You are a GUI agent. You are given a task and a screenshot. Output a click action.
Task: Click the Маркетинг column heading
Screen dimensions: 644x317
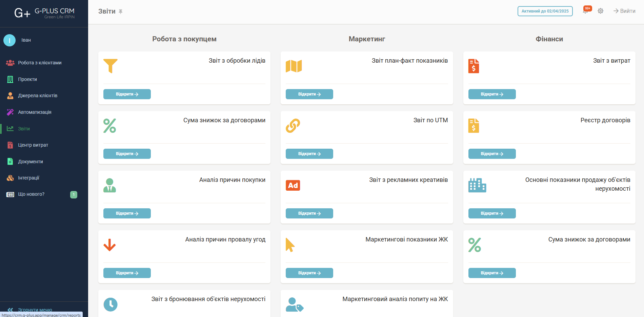pos(367,39)
